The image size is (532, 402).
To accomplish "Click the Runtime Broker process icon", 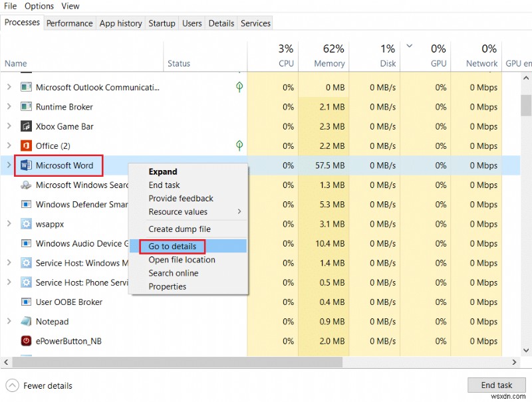I will coord(25,107).
